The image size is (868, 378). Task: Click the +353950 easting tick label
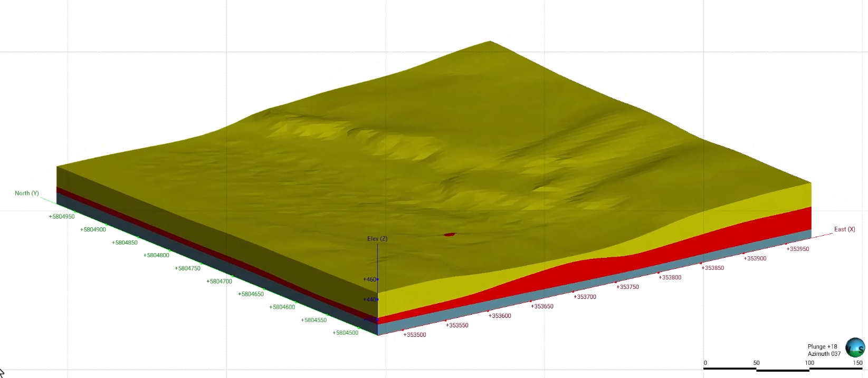(798, 249)
